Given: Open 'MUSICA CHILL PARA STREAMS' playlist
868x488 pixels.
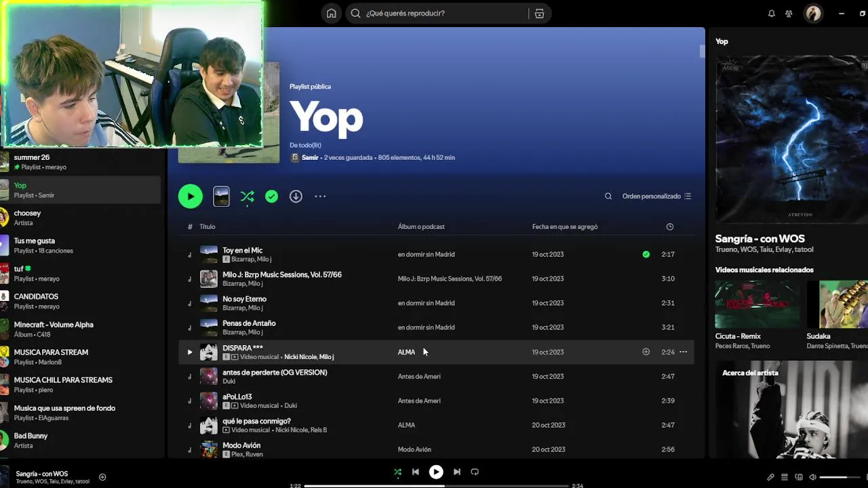Looking at the screenshot, I should [80, 384].
